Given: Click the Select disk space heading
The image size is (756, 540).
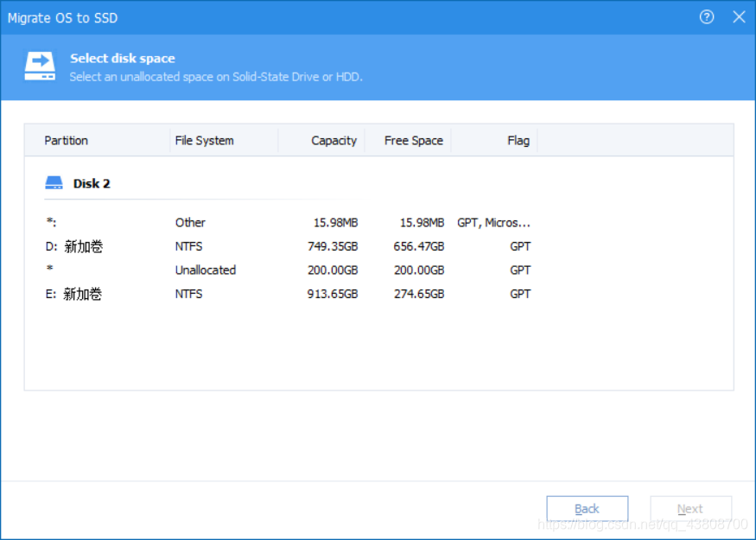Looking at the screenshot, I should (x=123, y=59).
